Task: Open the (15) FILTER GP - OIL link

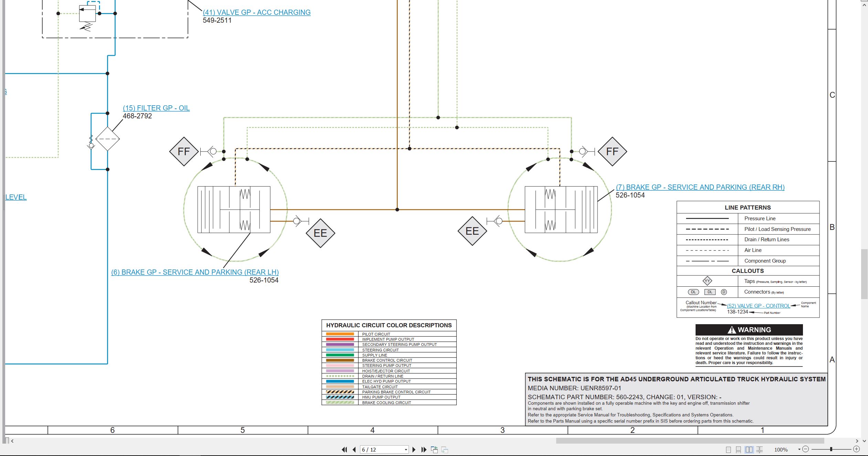Action: [x=156, y=108]
